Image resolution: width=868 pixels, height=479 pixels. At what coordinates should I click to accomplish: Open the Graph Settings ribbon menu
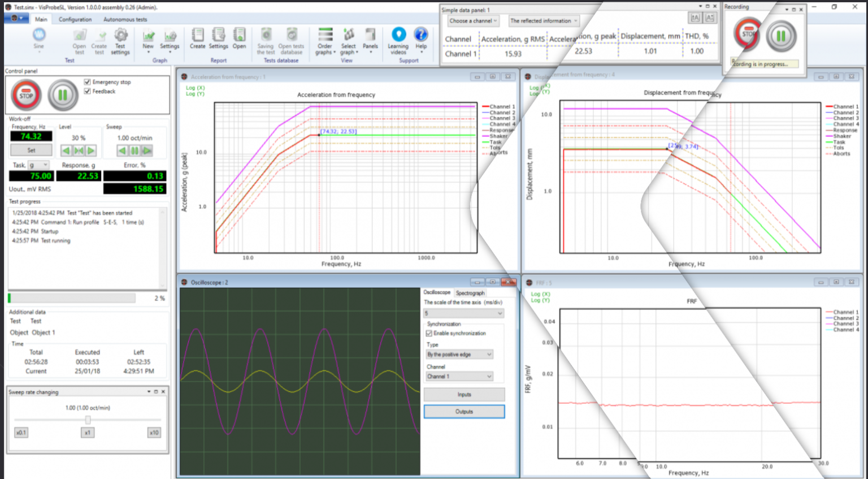[170, 41]
